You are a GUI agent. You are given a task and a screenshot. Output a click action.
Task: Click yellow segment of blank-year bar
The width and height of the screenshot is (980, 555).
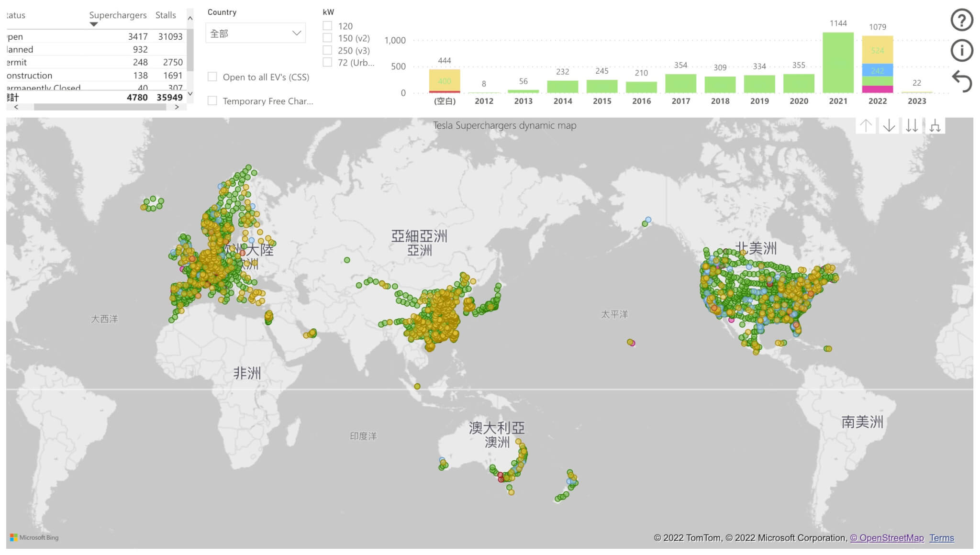click(x=445, y=80)
